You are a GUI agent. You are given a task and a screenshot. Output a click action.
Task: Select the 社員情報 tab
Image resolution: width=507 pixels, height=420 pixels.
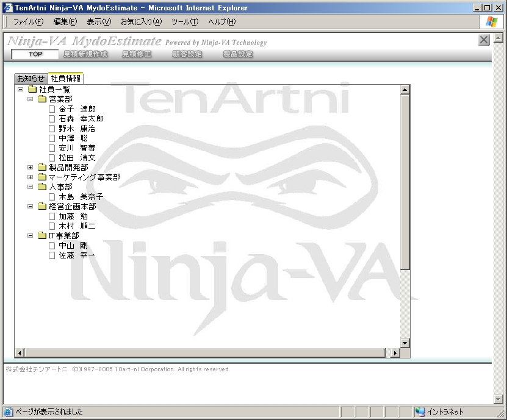(x=66, y=78)
